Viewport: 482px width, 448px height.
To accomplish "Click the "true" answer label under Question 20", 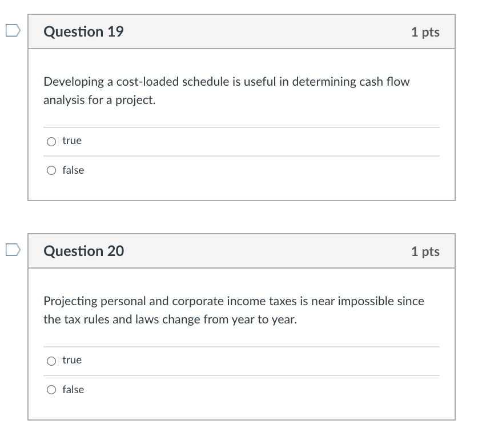I will tap(72, 360).
